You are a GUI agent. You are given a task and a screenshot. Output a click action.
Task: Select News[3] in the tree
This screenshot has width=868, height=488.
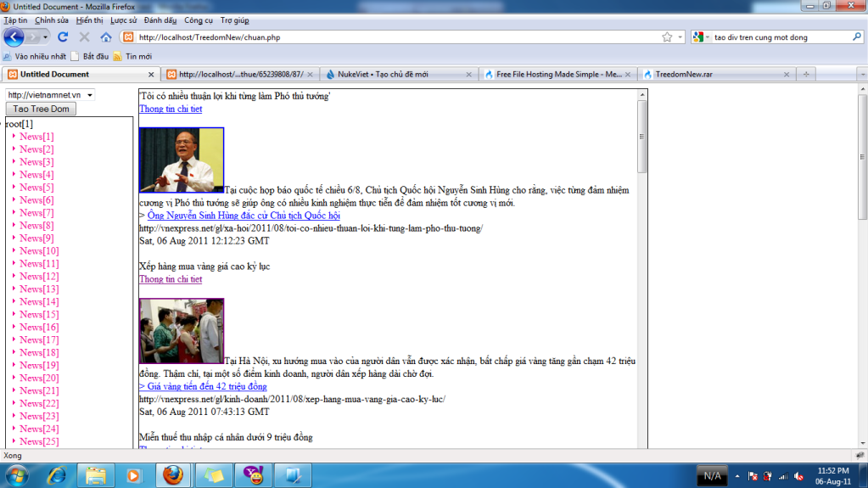(36, 162)
